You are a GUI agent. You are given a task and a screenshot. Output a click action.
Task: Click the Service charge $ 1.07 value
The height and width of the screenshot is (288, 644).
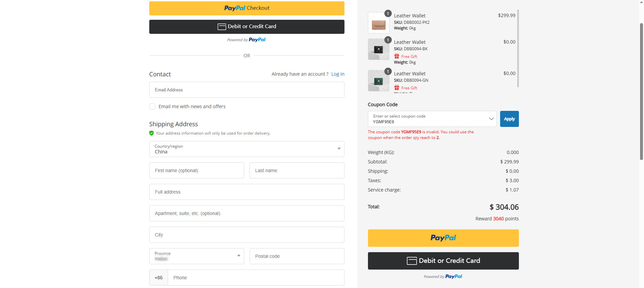click(512, 190)
